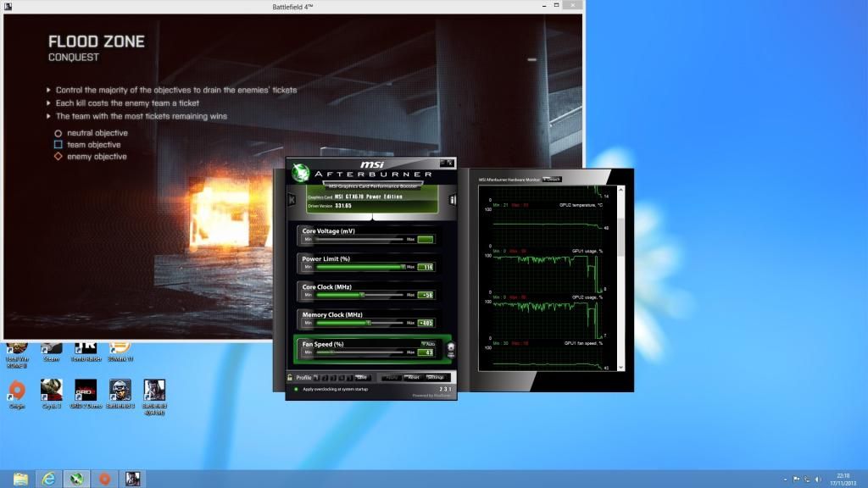This screenshot has width=868, height=488.
Task: Click the Reset button in Afterburner
Action: (413, 377)
